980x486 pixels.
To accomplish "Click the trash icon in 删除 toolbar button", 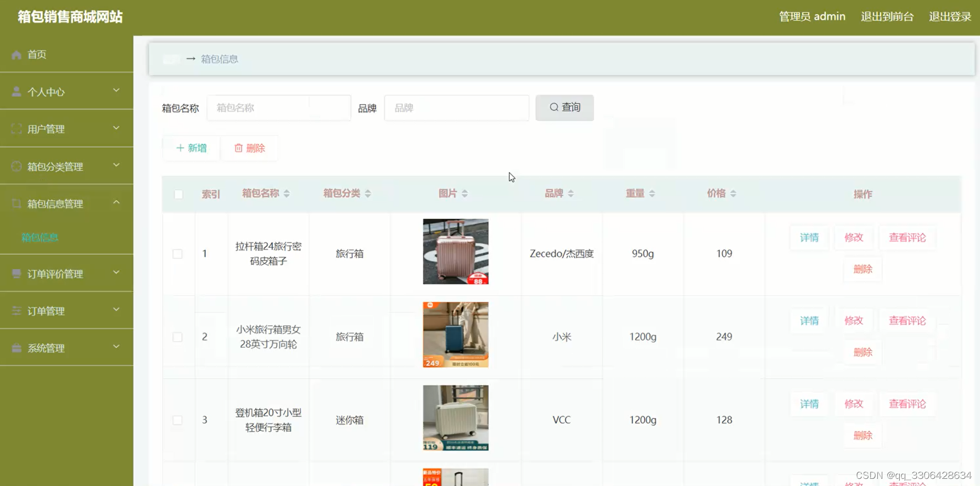I will pos(238,148).
